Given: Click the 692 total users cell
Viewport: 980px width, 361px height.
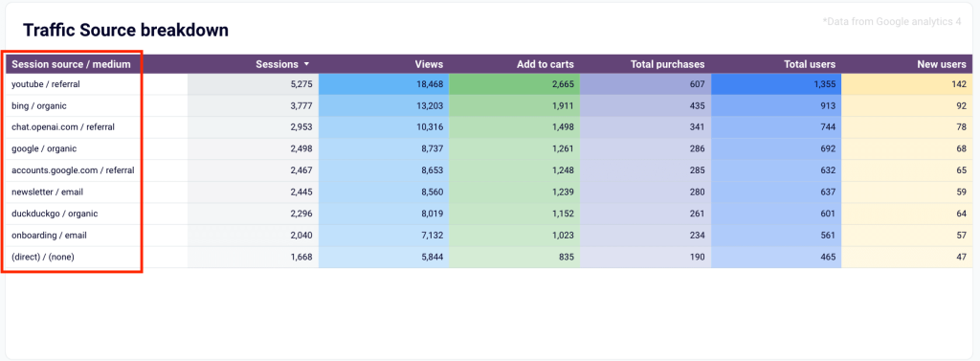Looking at the screenshot, I should [x=776, y=149].
